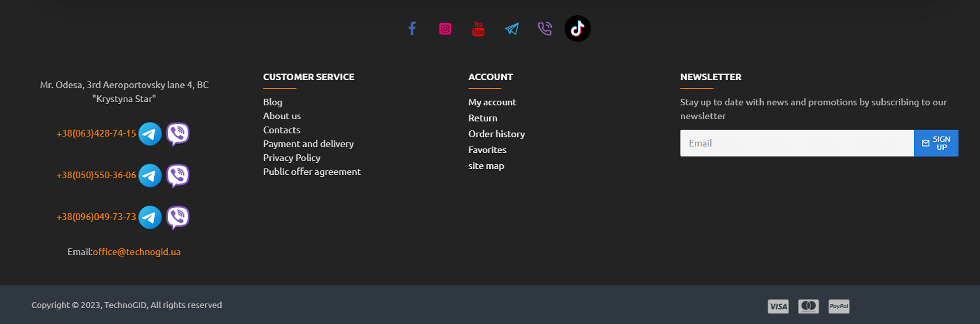This screenshot has width=980, height=324.
Task: Email office@technogid.ua link
Action: pyautogui.click(x=137, y=252)
